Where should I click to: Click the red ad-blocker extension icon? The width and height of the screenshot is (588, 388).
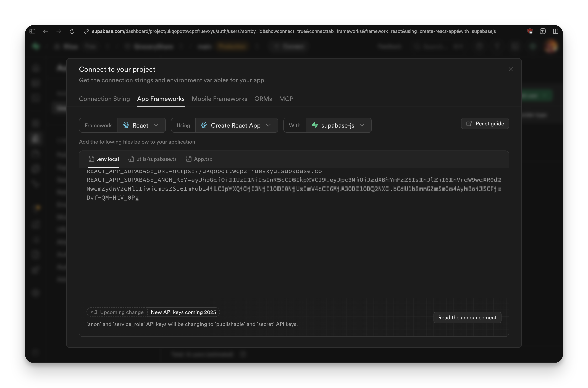(530, 31)
